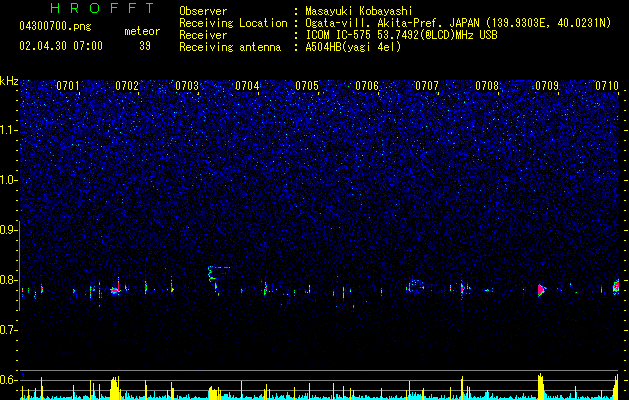The width and height of the screenshot is (629, 400).
Task: Click the kHz axis unit label
Action: [9, 81]
